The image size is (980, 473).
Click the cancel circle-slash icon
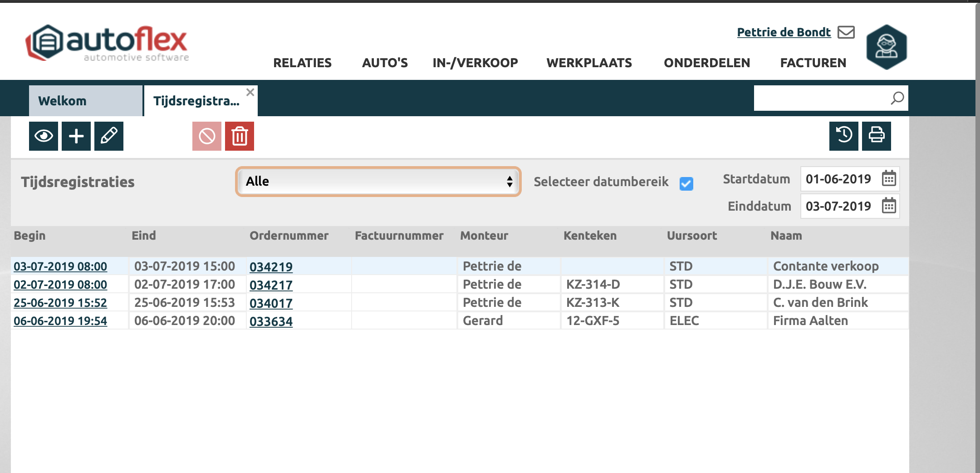coord(207,136)
